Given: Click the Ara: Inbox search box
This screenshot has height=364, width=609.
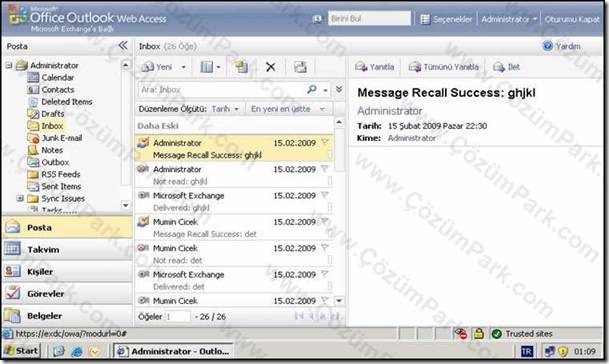Looking at the screenshot, I should tap(221, 90).
